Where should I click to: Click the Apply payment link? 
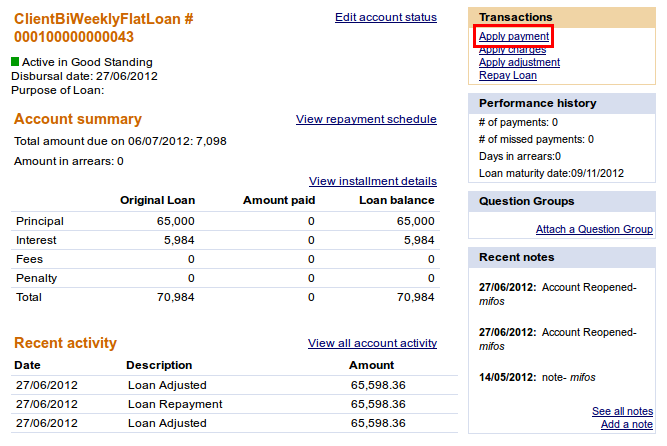[x=513, y=37]
